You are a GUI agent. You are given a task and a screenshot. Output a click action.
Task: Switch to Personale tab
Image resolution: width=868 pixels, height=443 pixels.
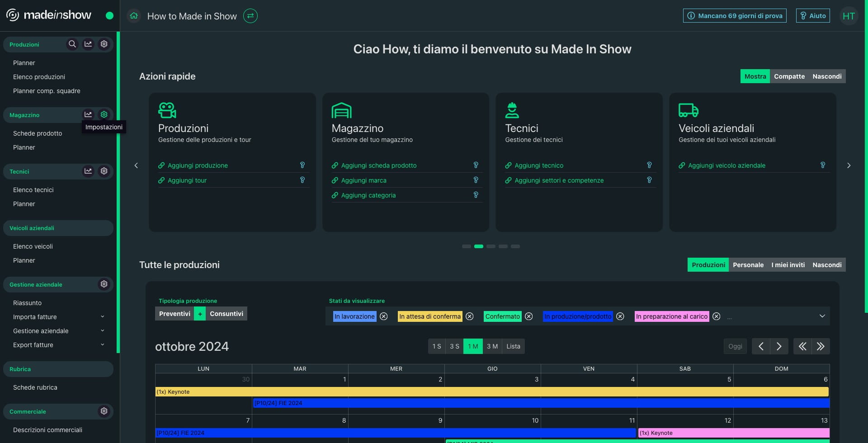click(748, 265)
